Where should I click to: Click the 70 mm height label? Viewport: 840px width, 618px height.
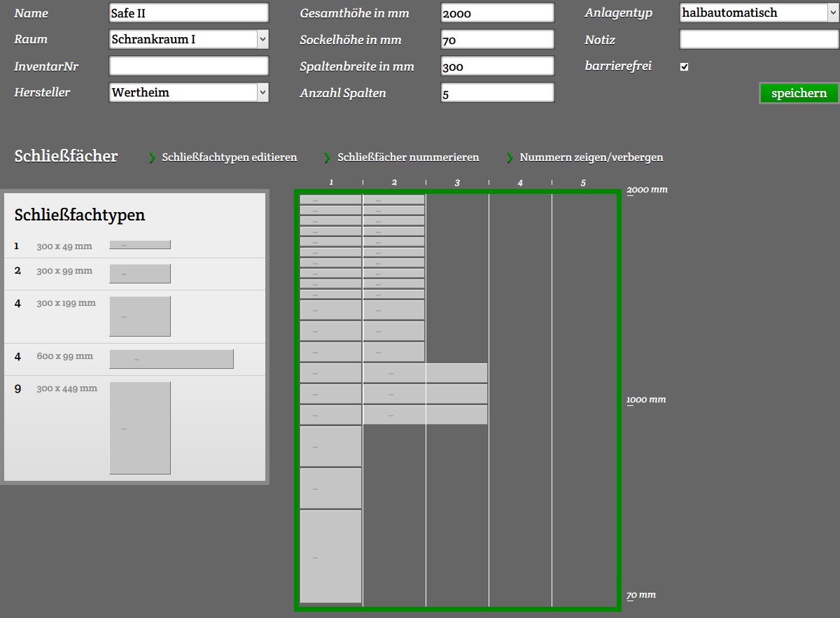tap(641, 595)
